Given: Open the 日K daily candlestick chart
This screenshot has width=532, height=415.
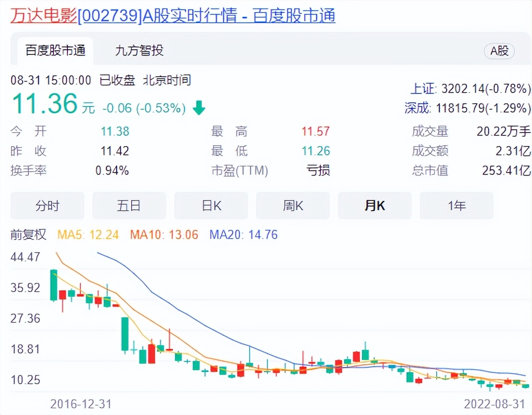Looking at the screenshot, I should pyautogui.click(x=211, y=206).
